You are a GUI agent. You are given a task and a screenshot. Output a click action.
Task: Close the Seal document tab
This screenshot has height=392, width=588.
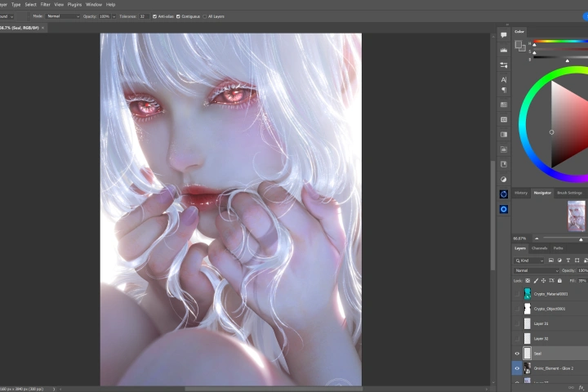click(42, 28)
